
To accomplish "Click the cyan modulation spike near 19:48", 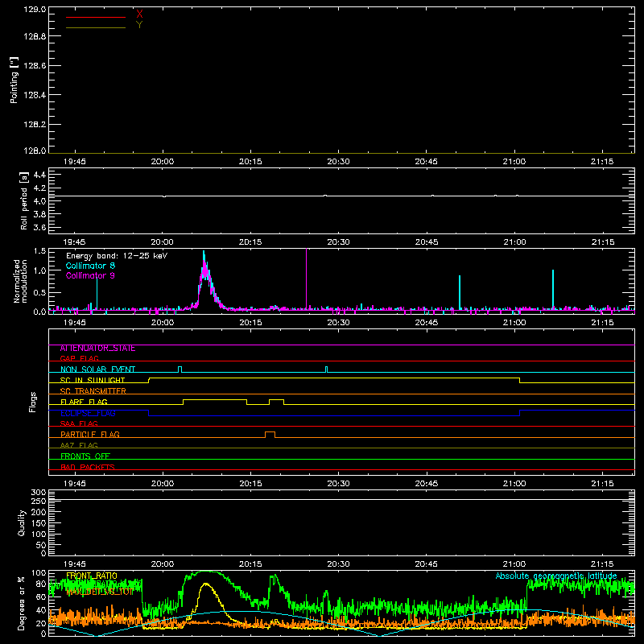I will [x=97, y=292].
